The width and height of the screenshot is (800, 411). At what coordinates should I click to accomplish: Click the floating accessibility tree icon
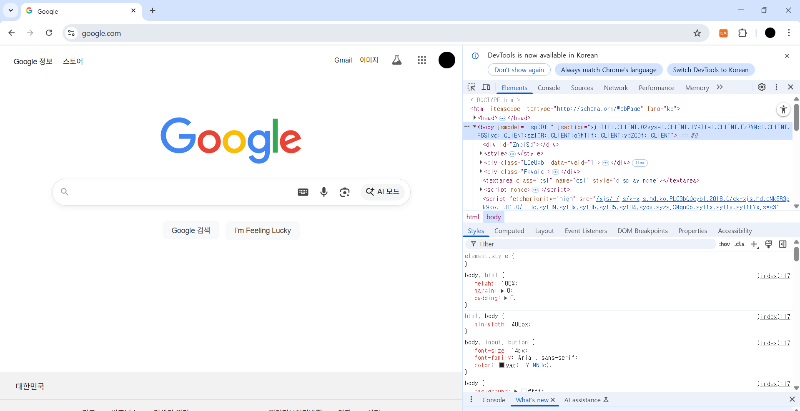pos(783,109)
